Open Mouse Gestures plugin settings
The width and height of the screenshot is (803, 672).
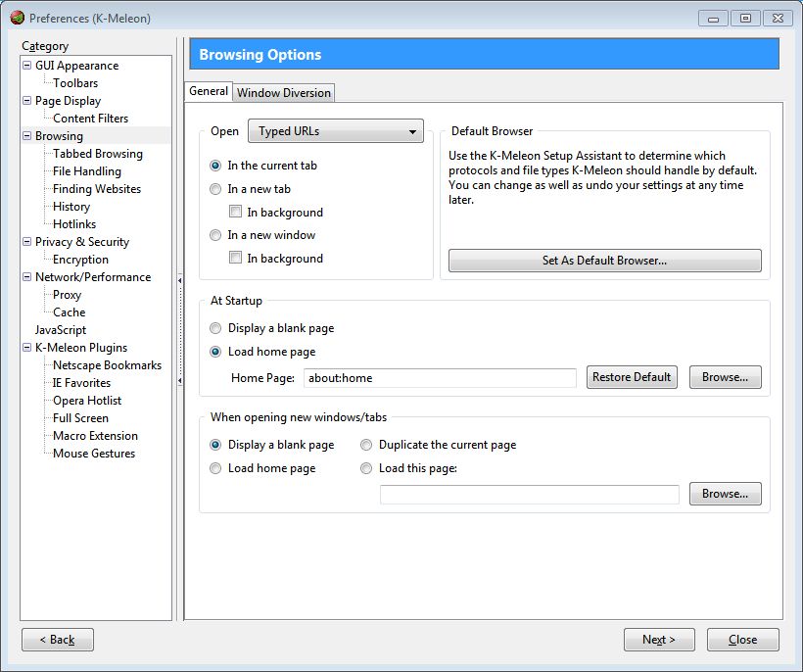click(94, 454)
